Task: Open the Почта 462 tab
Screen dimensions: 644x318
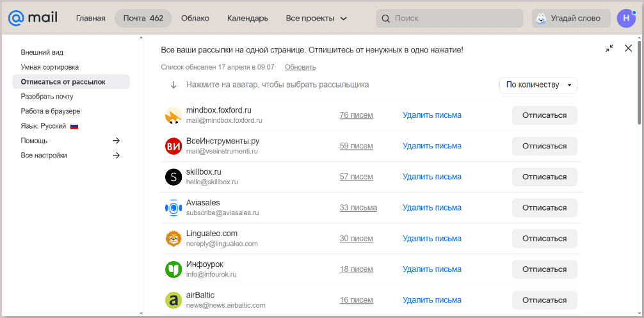Action: [x=143, y=19]
